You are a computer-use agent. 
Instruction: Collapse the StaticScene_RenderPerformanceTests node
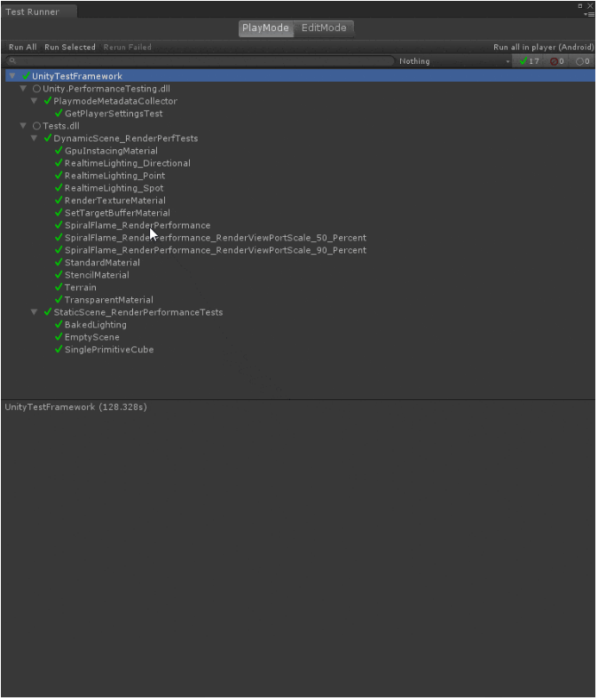click(x=34, y=312)
